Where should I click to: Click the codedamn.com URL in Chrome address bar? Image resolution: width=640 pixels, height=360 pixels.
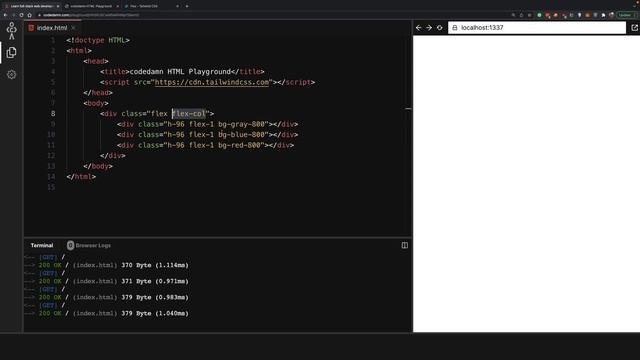(91, 15)
